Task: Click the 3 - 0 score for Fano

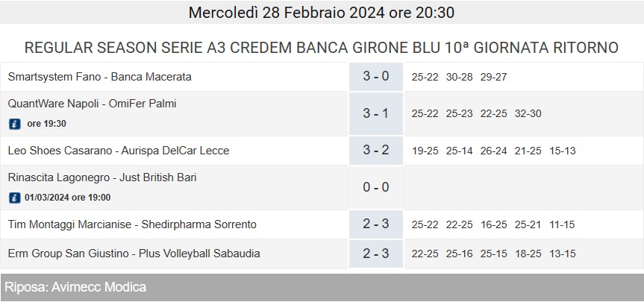Action: click(x=376, y=76)
